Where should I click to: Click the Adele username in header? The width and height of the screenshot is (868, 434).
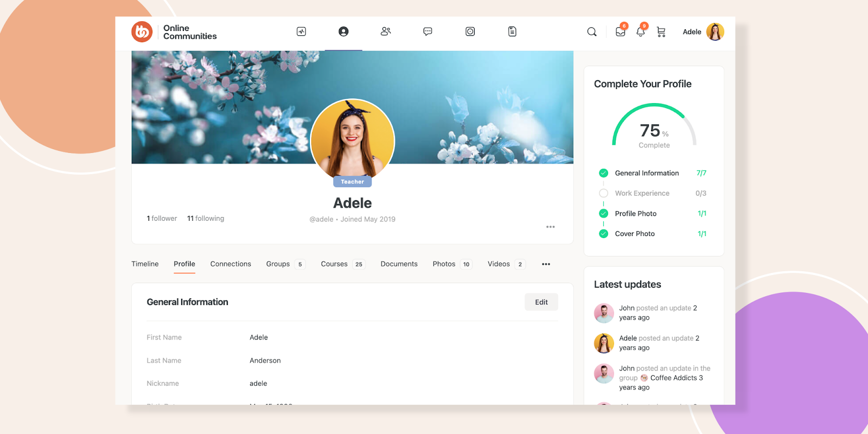(692, 32)
